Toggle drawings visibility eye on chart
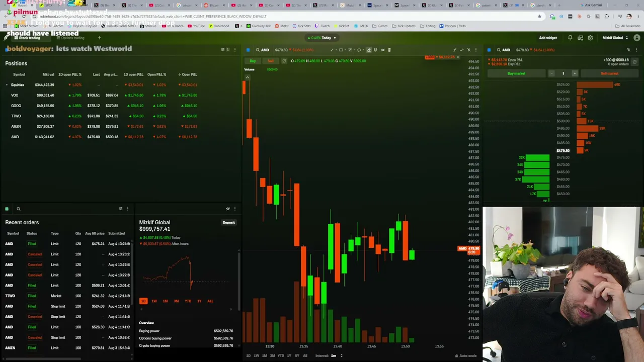The height and width of the screenshot is (362, 644). coord(383,50)
